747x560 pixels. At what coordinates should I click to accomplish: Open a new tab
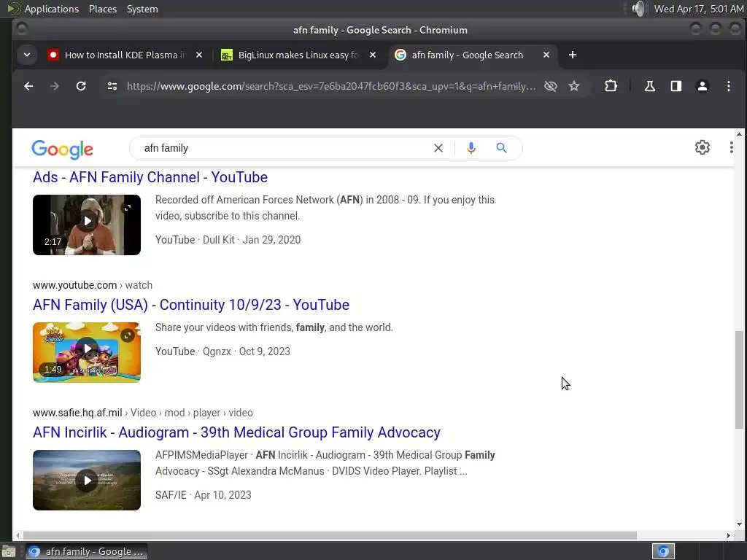point(573,55)
